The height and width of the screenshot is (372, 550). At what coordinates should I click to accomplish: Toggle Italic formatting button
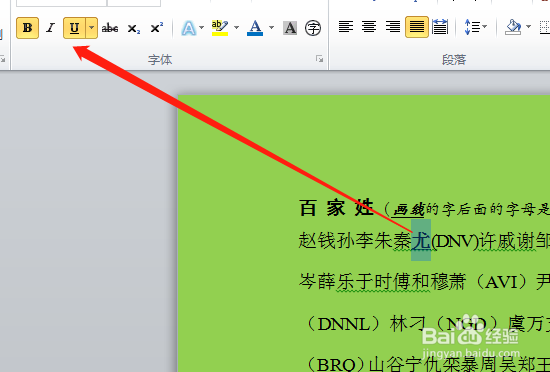[51, 28]
